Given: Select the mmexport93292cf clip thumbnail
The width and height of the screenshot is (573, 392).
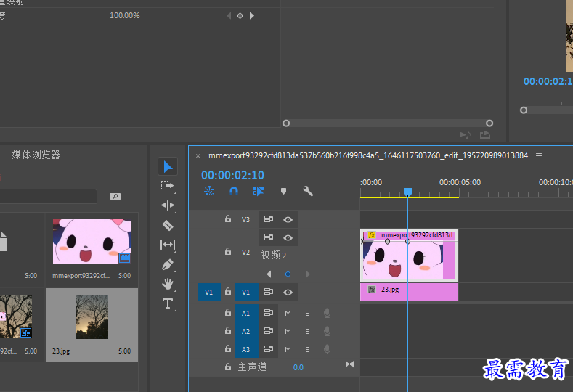Looking at the screenshot, I should coord(92,241).
